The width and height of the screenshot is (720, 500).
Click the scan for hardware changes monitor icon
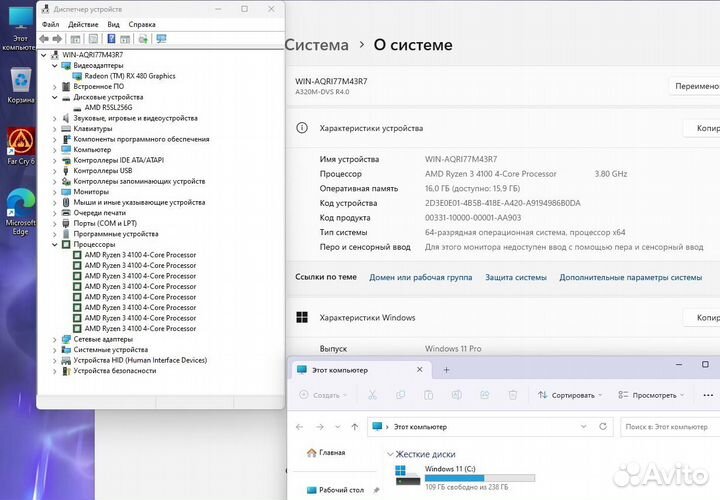[x=161, y=39]
